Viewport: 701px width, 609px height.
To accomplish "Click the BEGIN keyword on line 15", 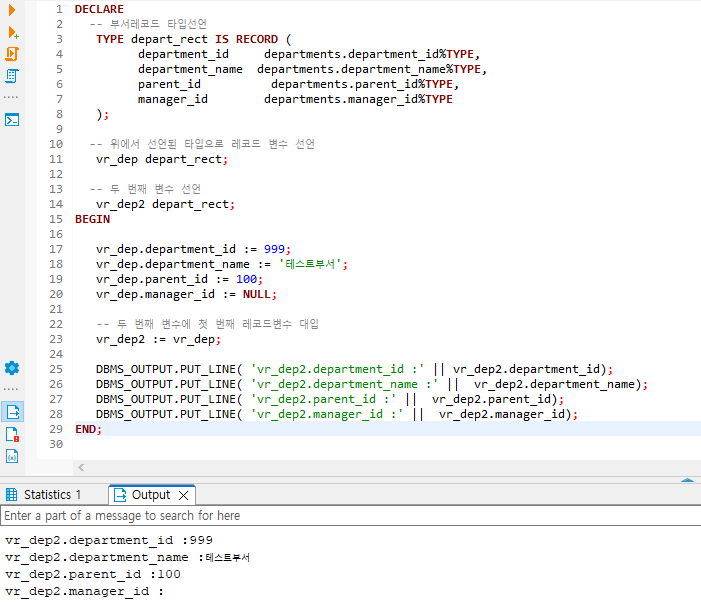I will click(93, 219).
